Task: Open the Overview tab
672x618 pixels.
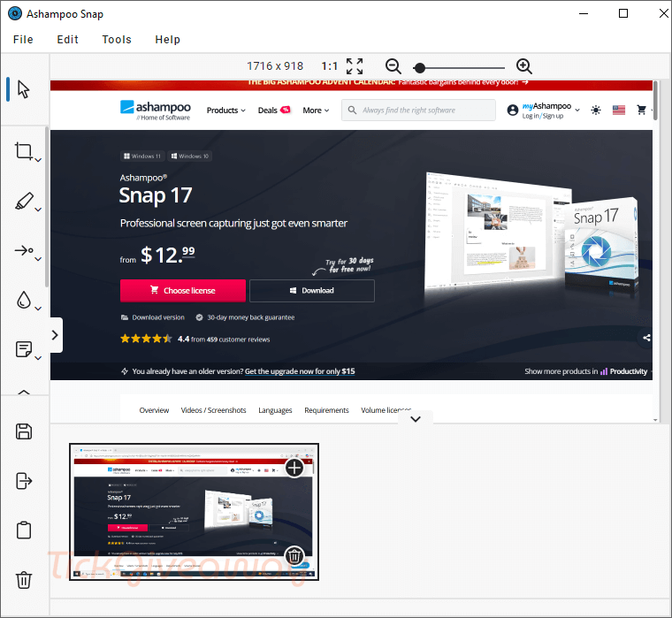Action: 154,410
